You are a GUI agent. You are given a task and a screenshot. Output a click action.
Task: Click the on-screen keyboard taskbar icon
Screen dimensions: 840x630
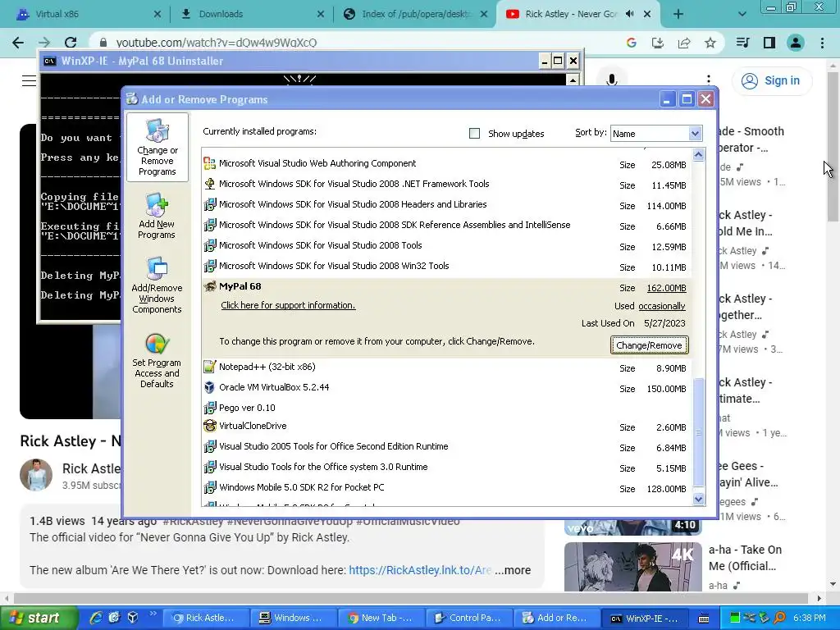(704, 619)
